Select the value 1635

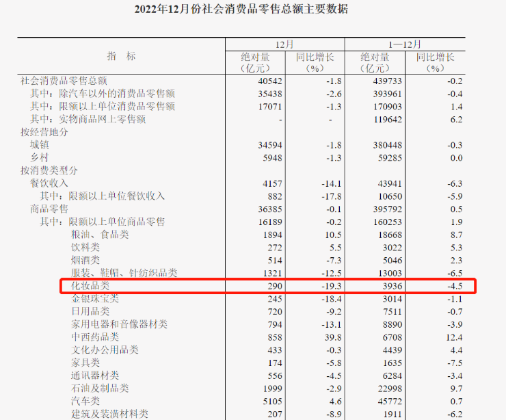coord(392,363)
